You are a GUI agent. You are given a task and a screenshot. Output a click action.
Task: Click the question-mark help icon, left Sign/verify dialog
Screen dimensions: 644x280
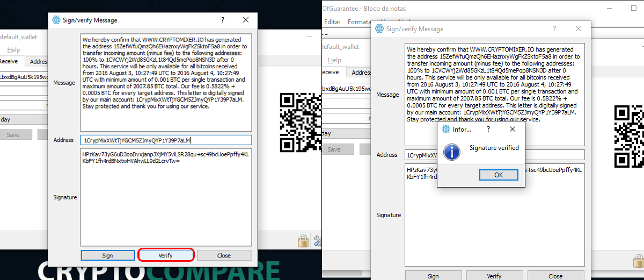[223, 20]
